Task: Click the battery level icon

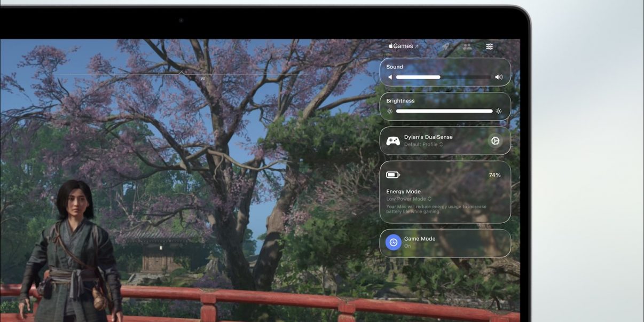Action: click(393, 175)
